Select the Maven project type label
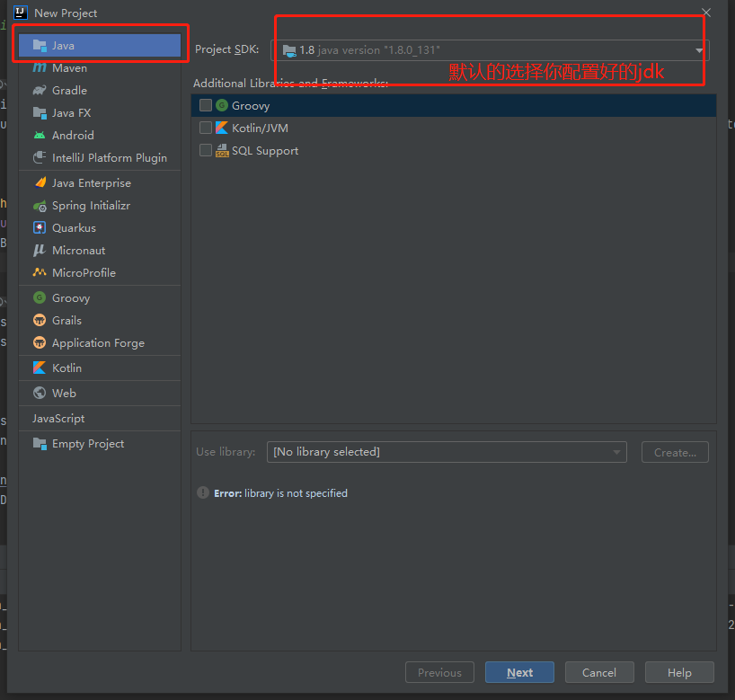The width and height of the screenshot is (735, 700). (x=69, y=68)
